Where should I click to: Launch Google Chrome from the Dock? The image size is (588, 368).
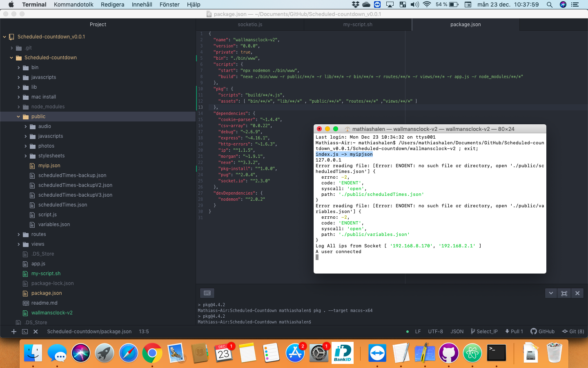(x=152, y=353)
